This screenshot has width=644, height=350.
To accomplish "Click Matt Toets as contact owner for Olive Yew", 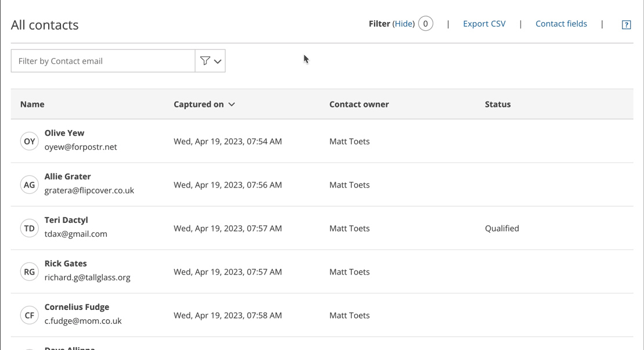I will (x=350, y=141).
